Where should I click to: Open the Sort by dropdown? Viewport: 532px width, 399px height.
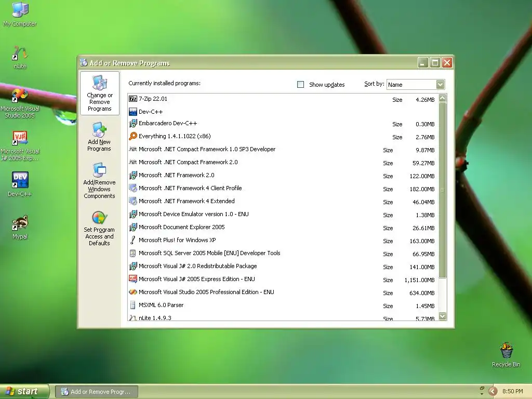point(440,85)
